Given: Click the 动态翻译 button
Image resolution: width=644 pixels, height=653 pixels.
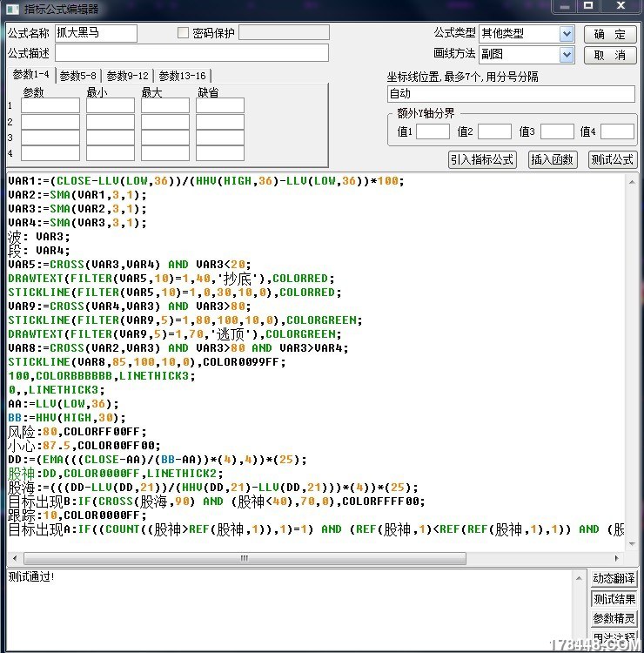Looking at the screenshot, I should pyautogui.click(x=614, y=578).
